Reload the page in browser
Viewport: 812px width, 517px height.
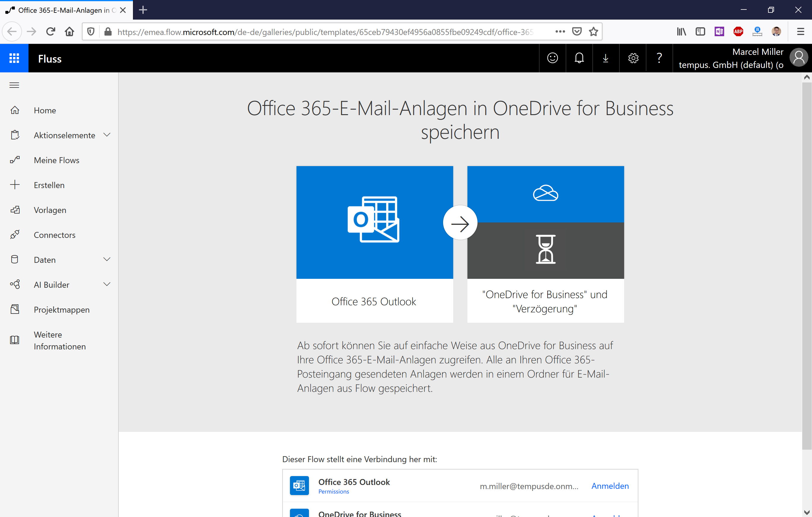tap(50, 32)
